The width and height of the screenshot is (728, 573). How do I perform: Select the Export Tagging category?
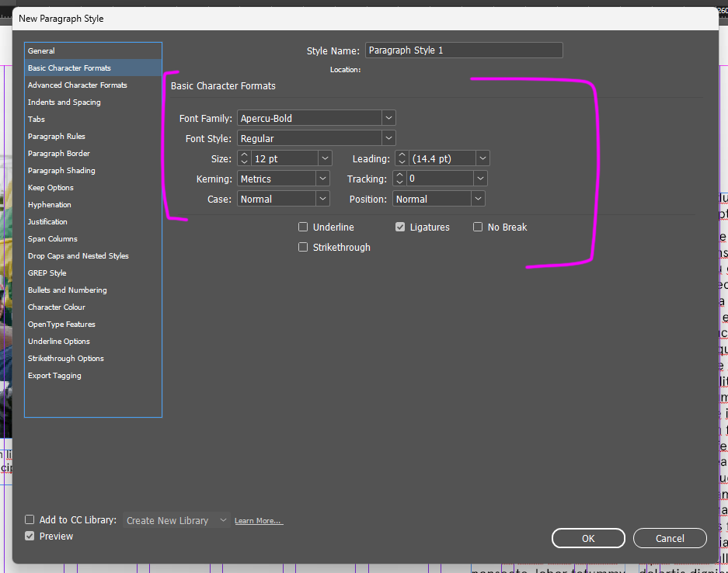click(x=54, y=375)
